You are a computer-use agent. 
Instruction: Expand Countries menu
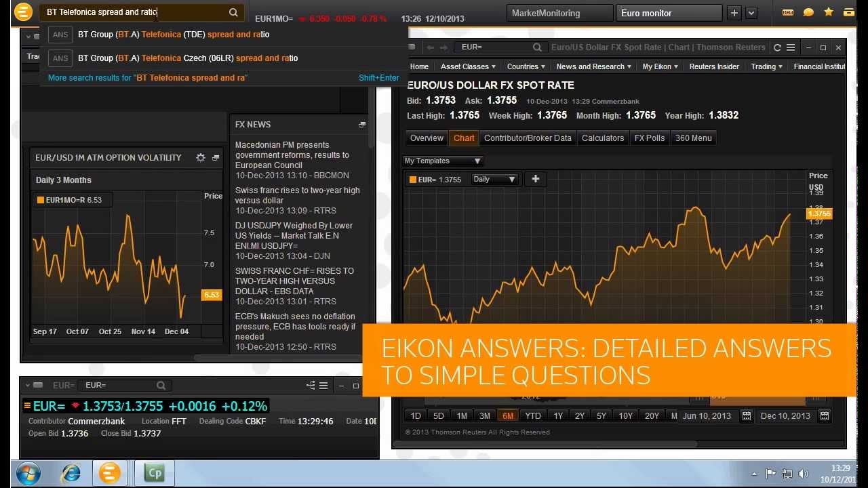pos(526,66)
